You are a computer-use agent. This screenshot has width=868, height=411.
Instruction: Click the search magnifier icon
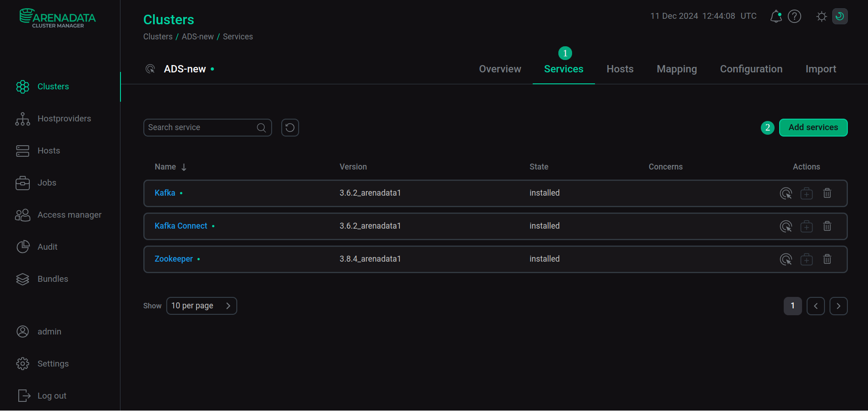261,128
